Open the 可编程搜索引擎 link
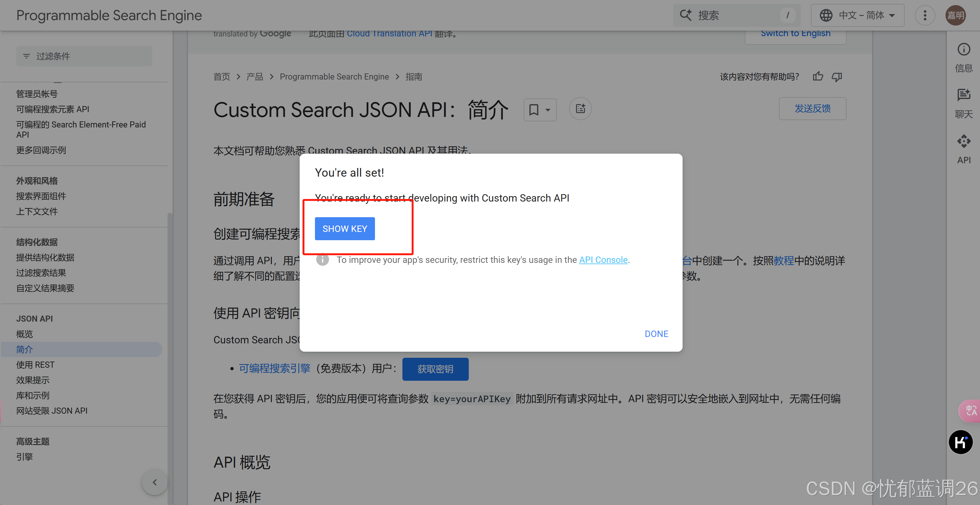The width and height of the screenshot is (980, 505). 275,368
